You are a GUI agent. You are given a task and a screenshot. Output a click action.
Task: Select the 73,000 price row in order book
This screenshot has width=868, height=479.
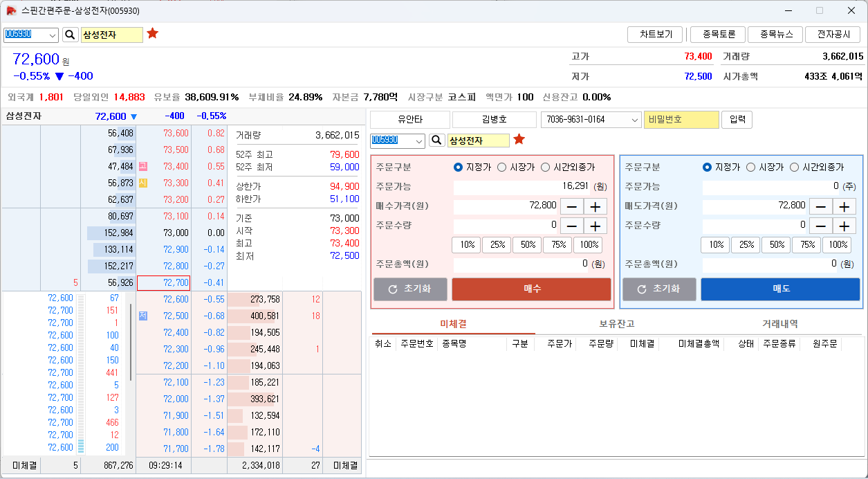[163, 233]
